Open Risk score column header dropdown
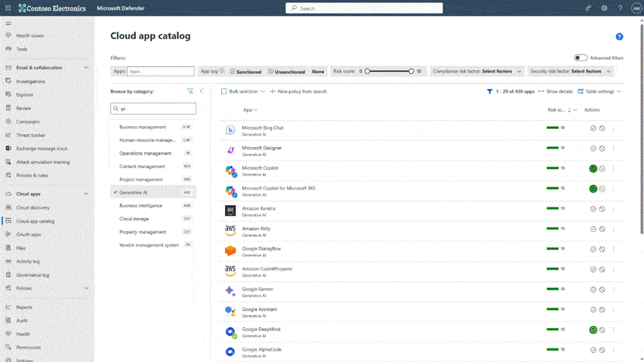 tap(575, 109)
